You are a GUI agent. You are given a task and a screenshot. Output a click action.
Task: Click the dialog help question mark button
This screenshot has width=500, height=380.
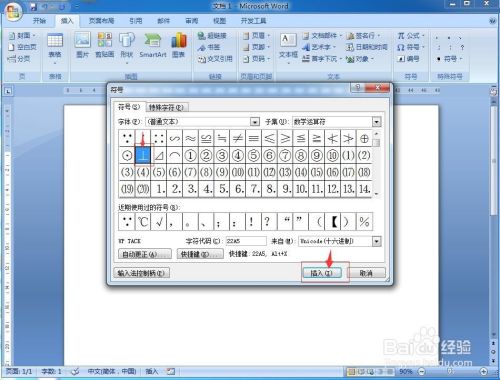[x=358, y=87]
